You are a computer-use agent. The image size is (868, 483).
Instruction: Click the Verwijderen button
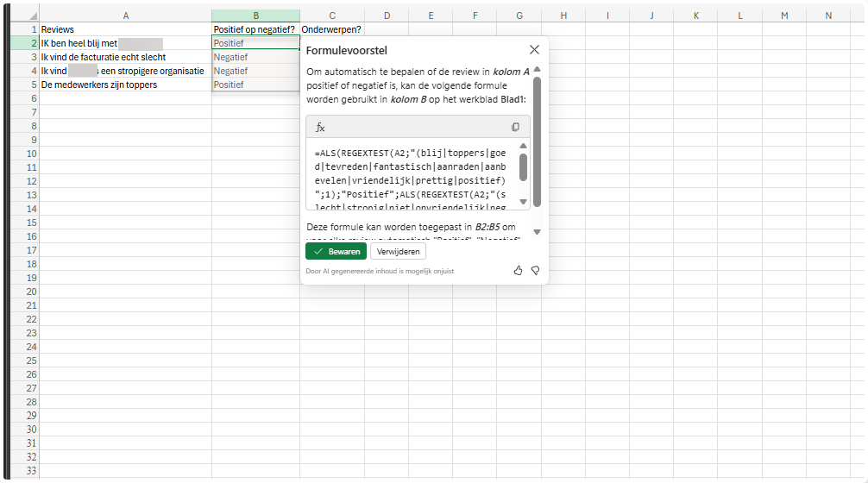click(398, 251)
